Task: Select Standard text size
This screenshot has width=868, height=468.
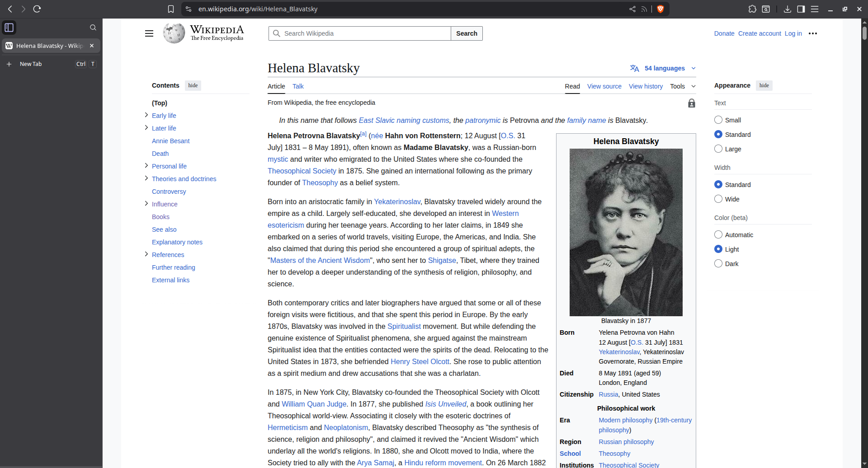Action: click(x=718, y=134)
